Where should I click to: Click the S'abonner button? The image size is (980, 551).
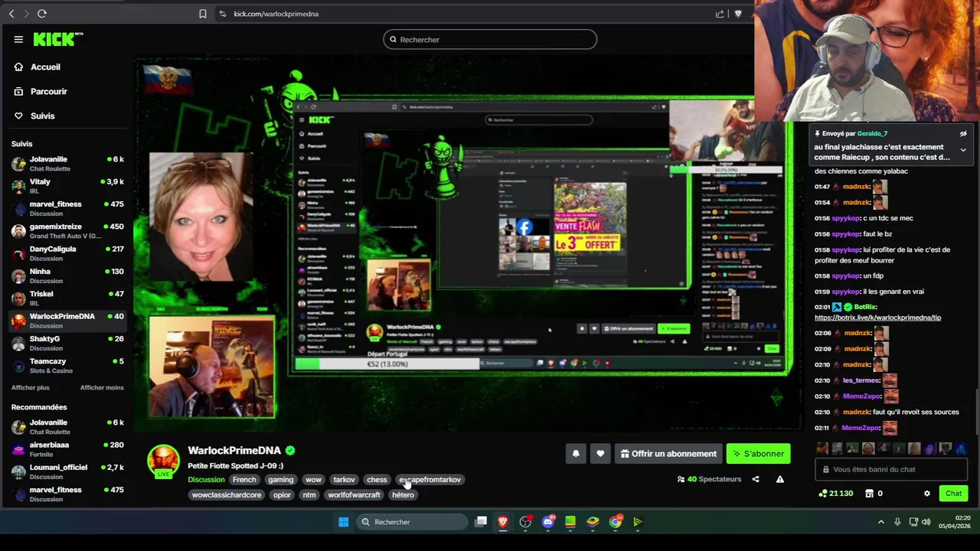click(x=758, y=454)
